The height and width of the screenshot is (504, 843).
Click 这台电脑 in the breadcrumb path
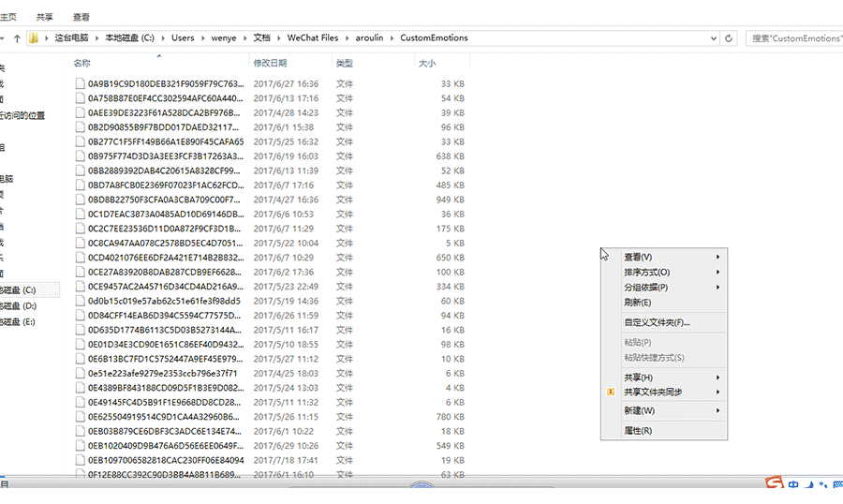click(71, 38)
